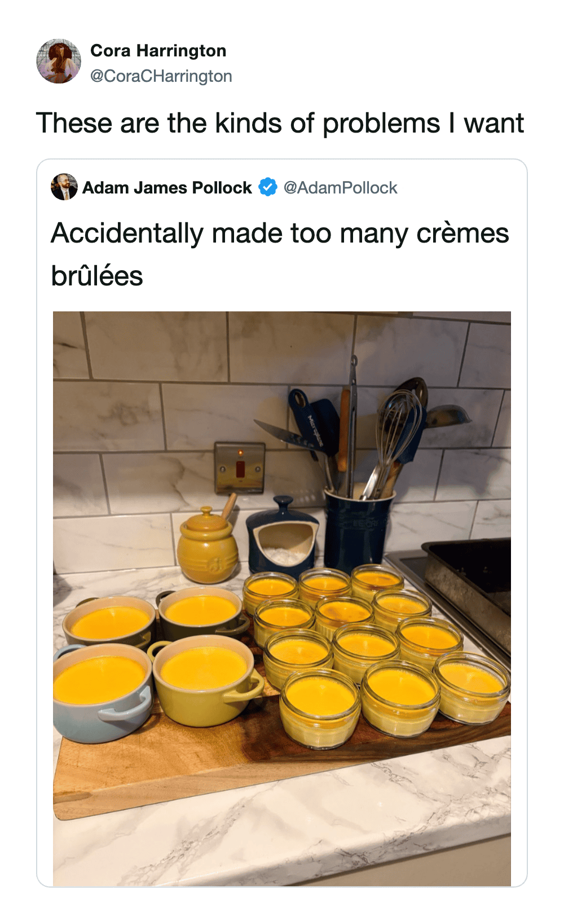Click the blue verified badge
Screen dimensions: 564x924
coord(268,187)
